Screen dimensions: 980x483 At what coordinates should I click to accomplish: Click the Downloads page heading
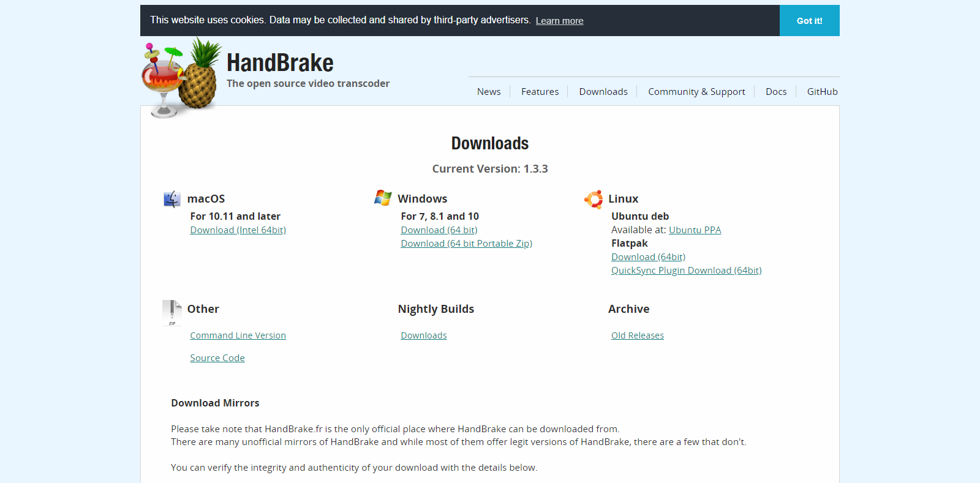(x=490, y=143)
